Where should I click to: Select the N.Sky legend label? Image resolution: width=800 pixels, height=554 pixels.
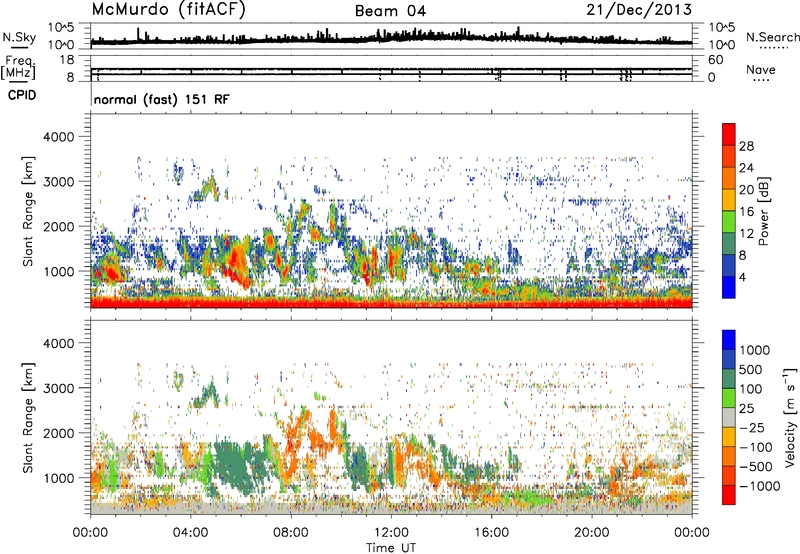point(19,37)
